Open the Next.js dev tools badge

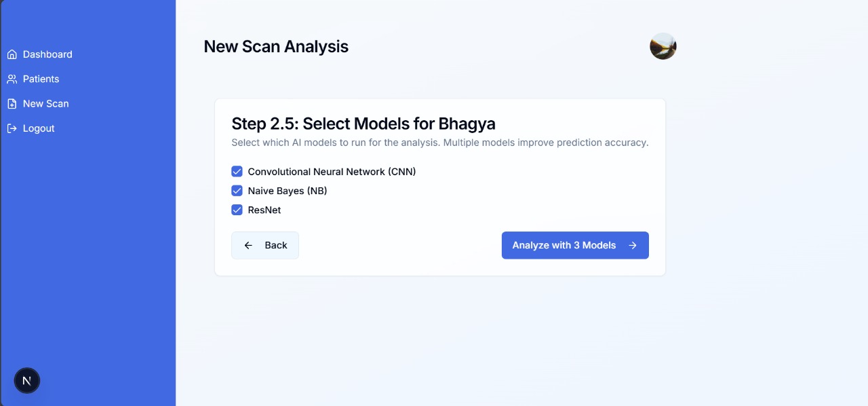coord(27,380)
